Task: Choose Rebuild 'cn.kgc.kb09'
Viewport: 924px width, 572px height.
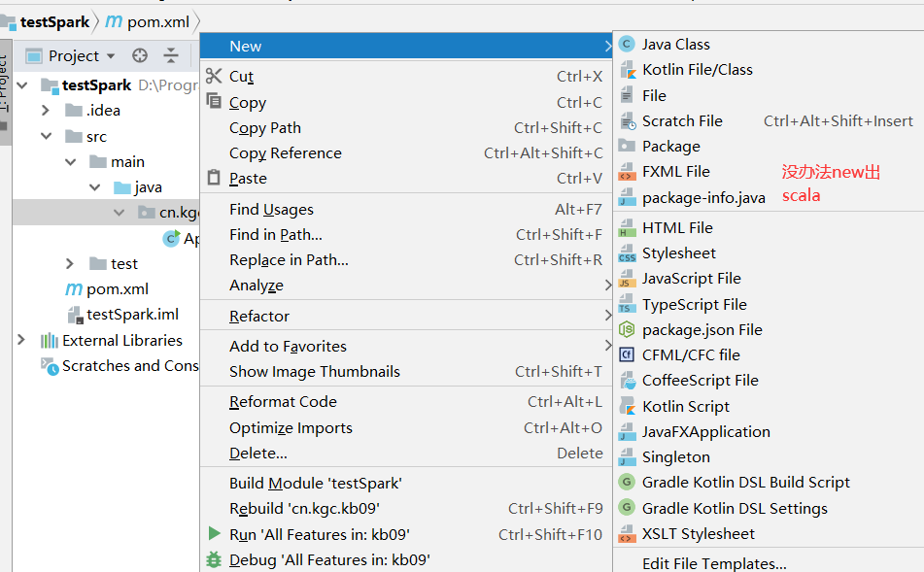Action: pos(406,508)
